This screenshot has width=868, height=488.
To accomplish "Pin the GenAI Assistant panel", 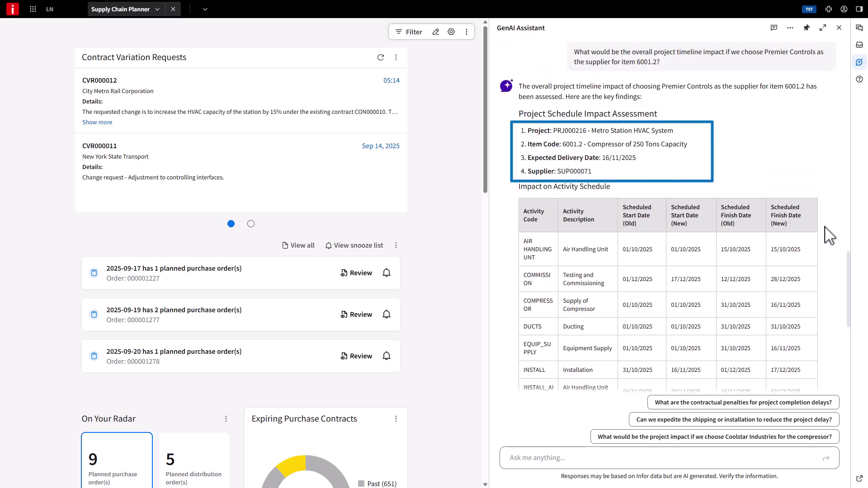I will [807, 28].
